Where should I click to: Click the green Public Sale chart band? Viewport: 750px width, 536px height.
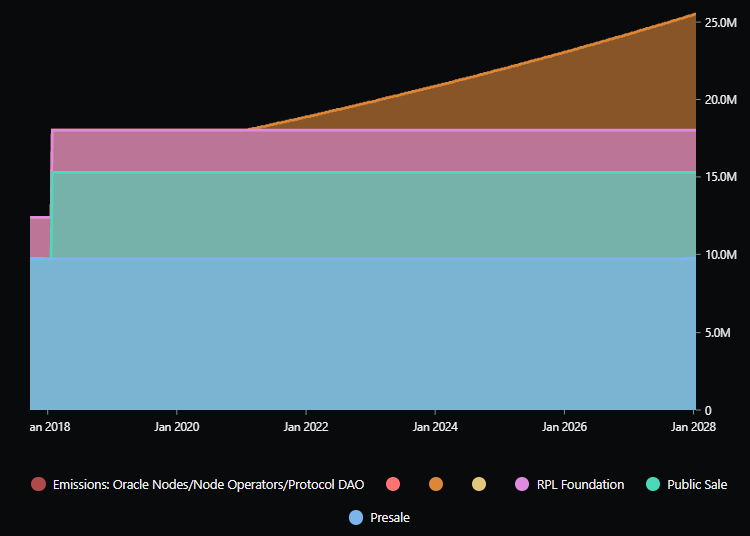tap(370, 214)
